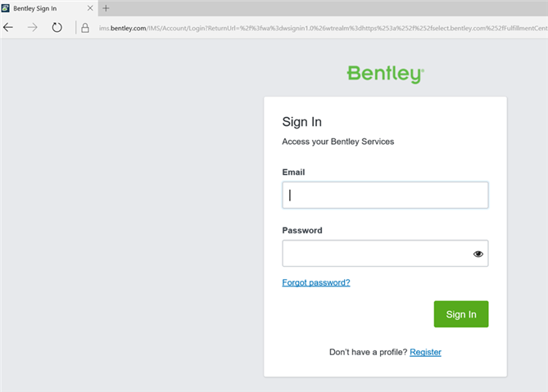Click the Access your Bentley Services text
This screenshot has width=548, height=392.
click(x=337, y=142)
